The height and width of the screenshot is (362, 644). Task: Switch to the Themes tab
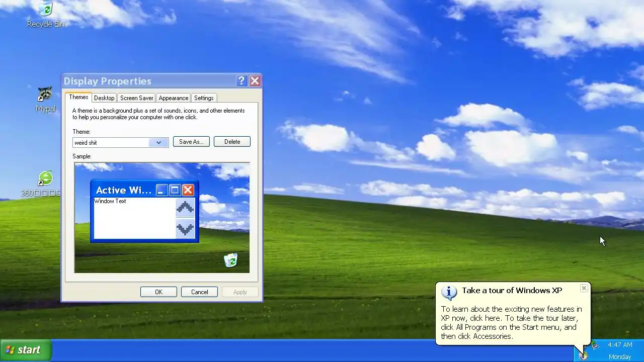click(78, 97)
